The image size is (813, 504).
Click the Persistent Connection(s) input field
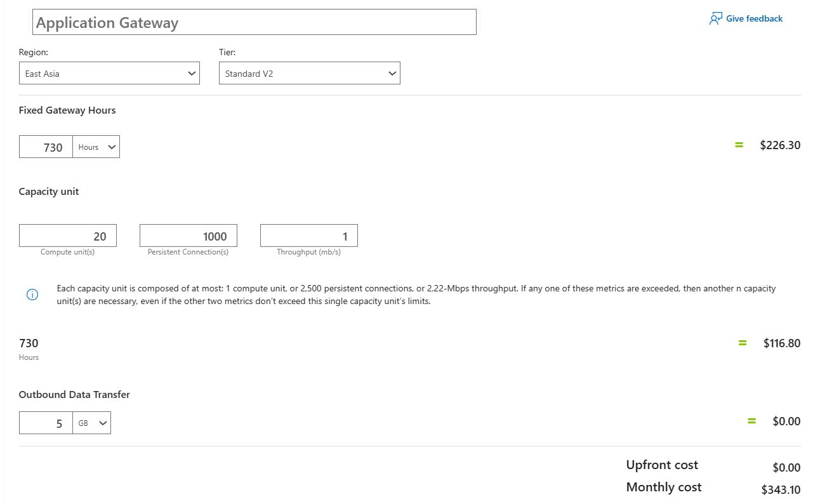188,235
